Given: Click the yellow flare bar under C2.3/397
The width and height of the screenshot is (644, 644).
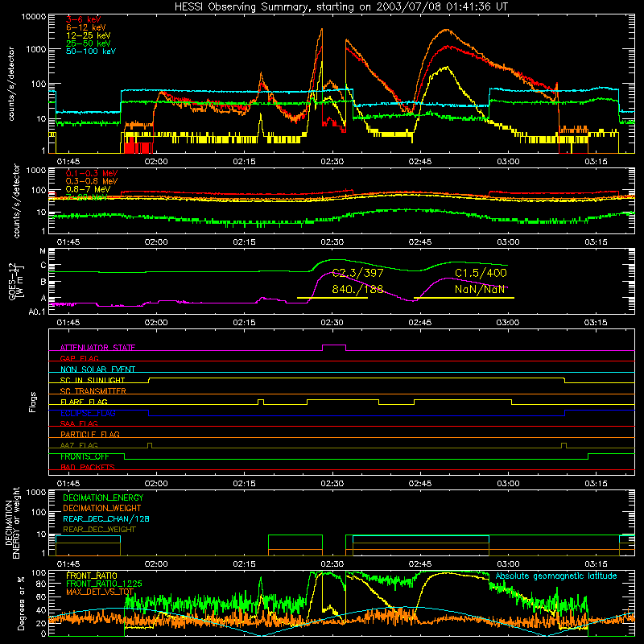Looking at the screenshot, I should click(332, 297).
